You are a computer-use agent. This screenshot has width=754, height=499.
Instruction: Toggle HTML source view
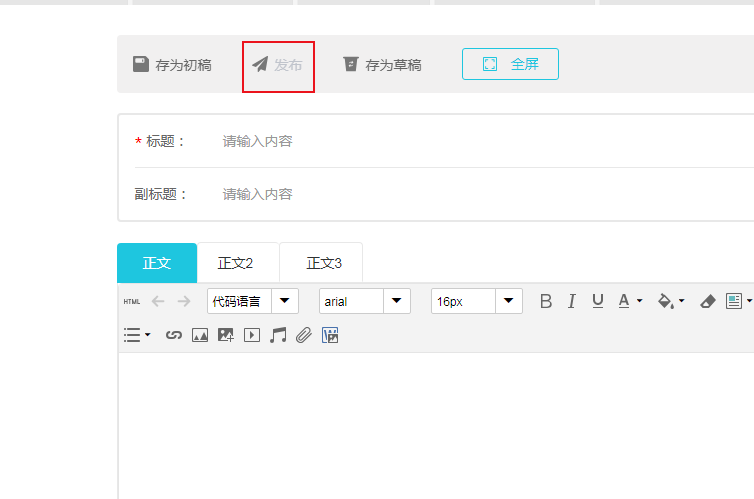coord(132,301)
